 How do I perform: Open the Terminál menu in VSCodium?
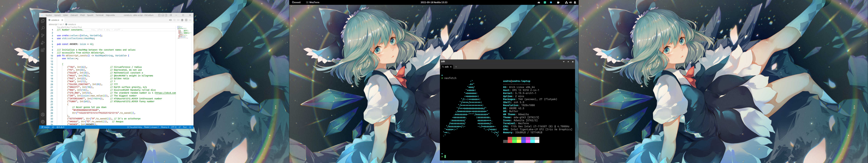pyautogui.click(x=100, y=15)
